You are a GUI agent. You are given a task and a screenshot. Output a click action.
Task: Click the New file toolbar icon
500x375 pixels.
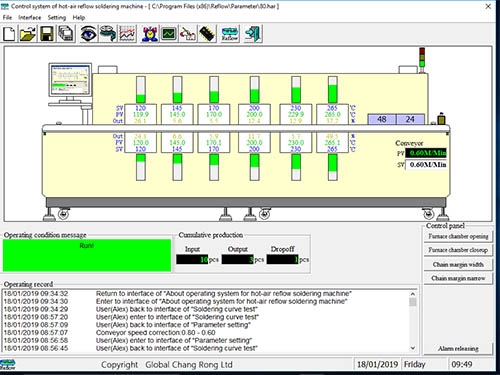[x=9, y=34]
